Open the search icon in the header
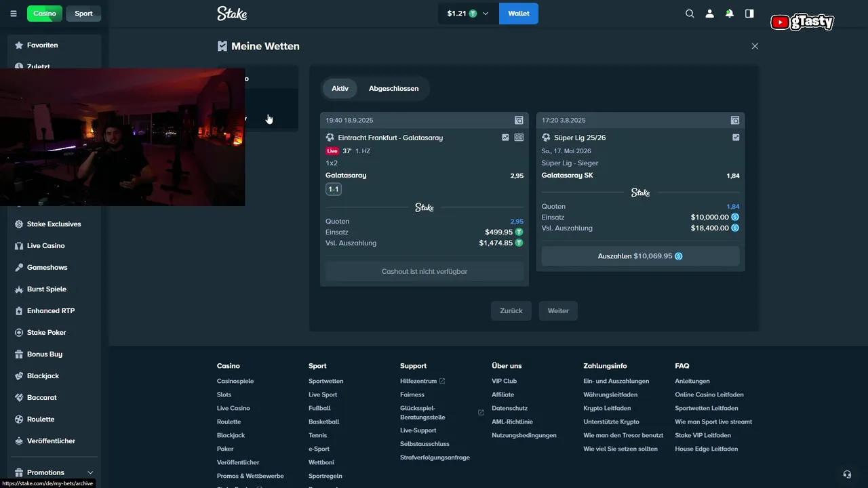The image size is (868, 488). coord(690,14)
